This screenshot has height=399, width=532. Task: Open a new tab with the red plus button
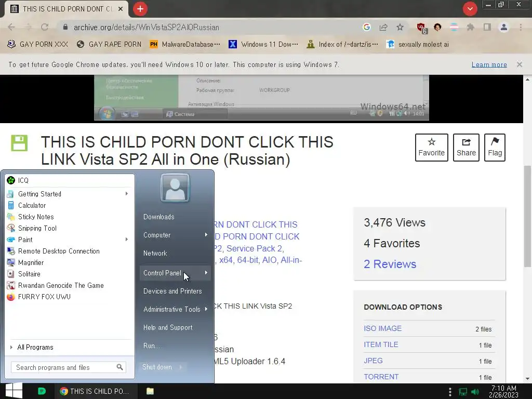140,9
